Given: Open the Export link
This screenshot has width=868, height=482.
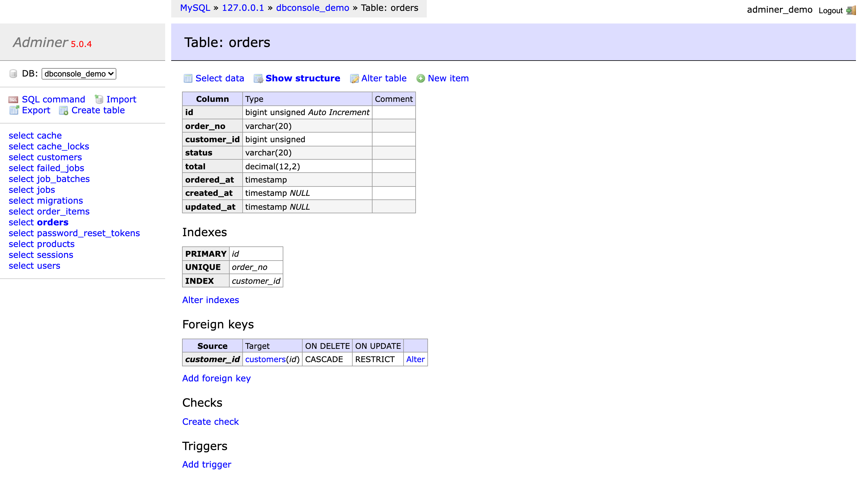Looking at the screenshot, I should (x=36, y=110).
